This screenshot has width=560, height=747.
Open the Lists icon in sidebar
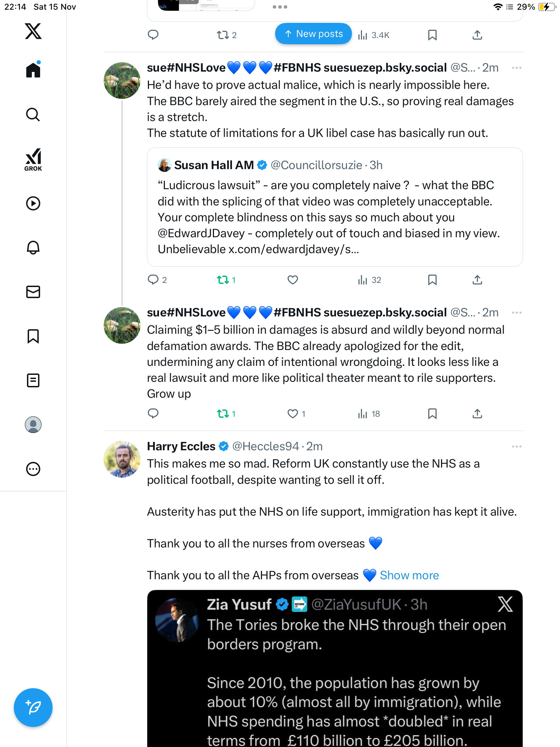point(33,380)
